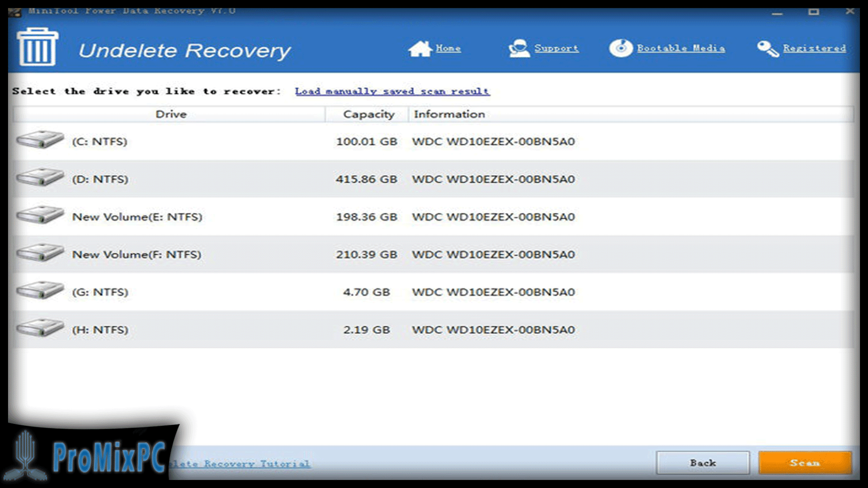The image size is (868, 488).
Task: Click the Drive column header
Action: pyautogui.click(x=170, y=114)
